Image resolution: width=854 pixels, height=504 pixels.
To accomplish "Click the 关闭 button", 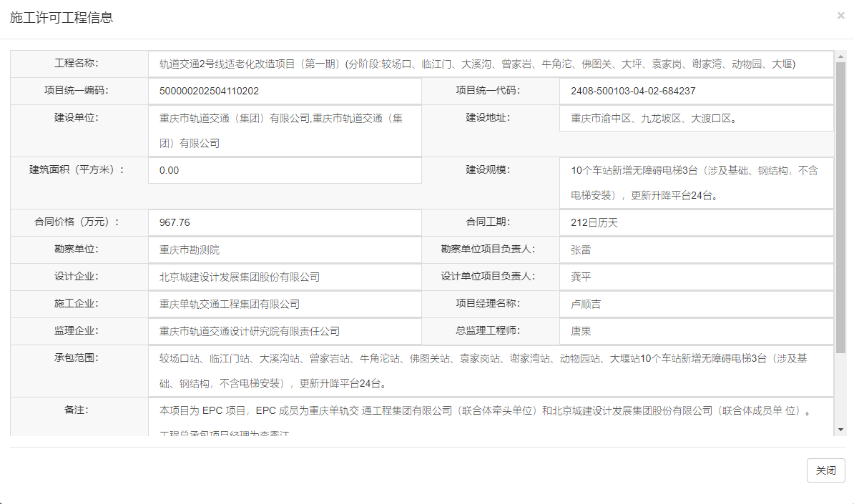I will 826,470.
